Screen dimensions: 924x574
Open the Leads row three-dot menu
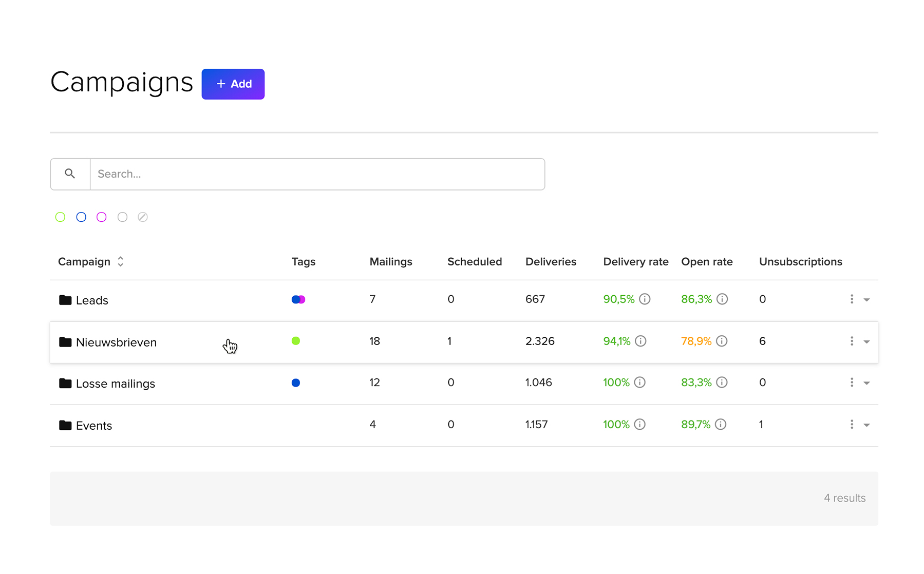852,299
